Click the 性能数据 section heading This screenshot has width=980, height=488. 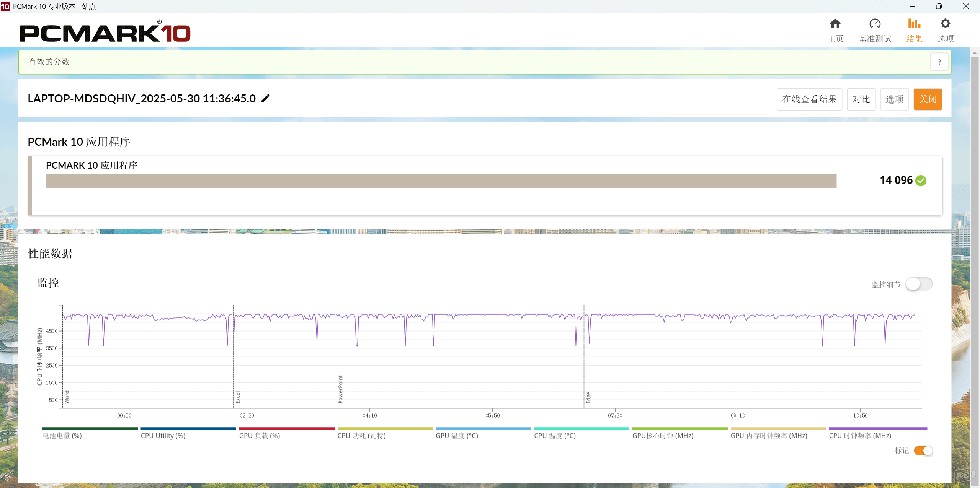50,254
